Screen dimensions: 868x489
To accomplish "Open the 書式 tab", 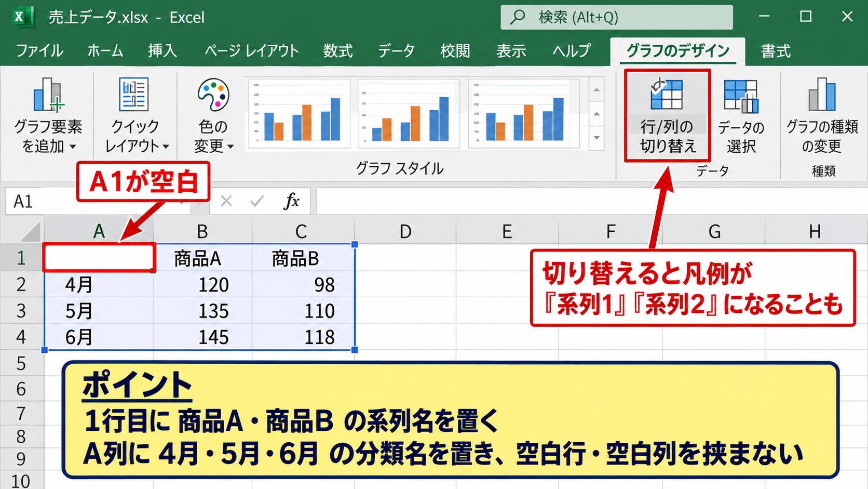I will coord(776,51).
